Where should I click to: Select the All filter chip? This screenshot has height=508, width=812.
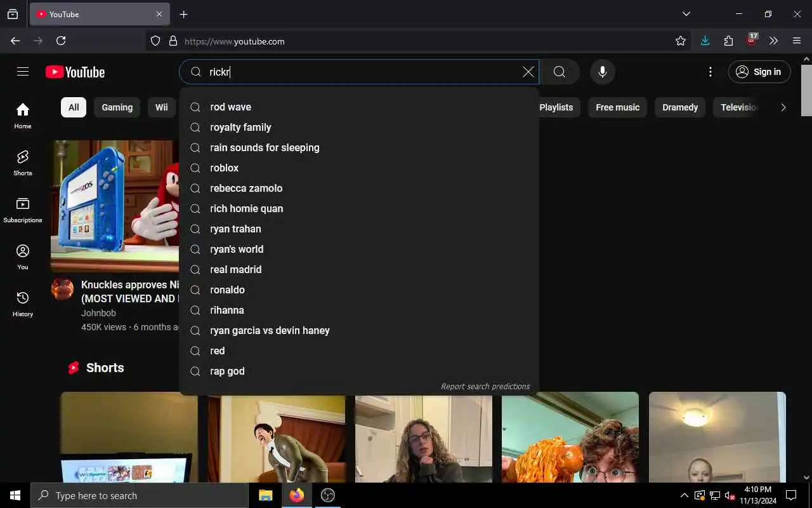pos(74,107)
